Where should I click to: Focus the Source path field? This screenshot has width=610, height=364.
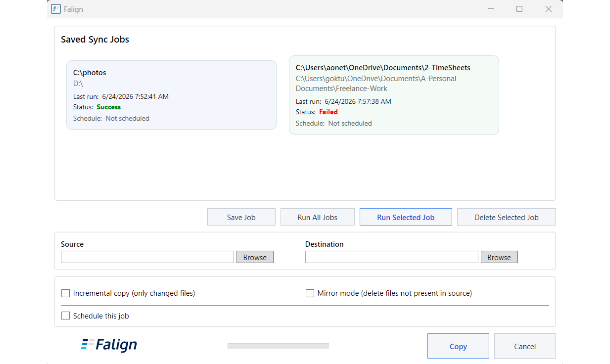point(147,257)
